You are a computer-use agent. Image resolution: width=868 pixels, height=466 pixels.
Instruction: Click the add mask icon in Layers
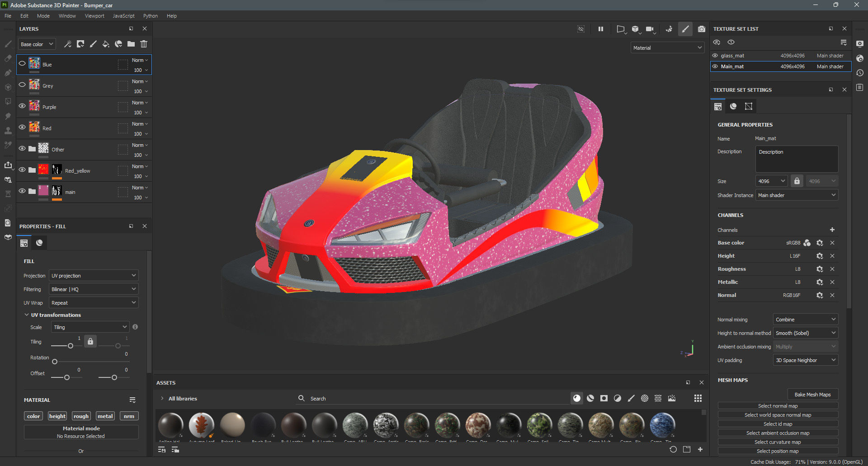coord(80,44)
